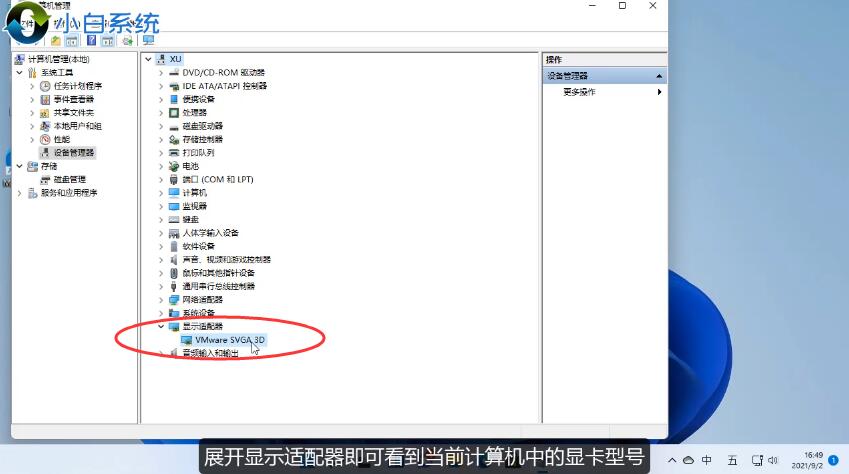This screenshot has height=474, width=849.
Task: Click the scan for hardware changes monitor icon
Action: (x=148, y=41)
